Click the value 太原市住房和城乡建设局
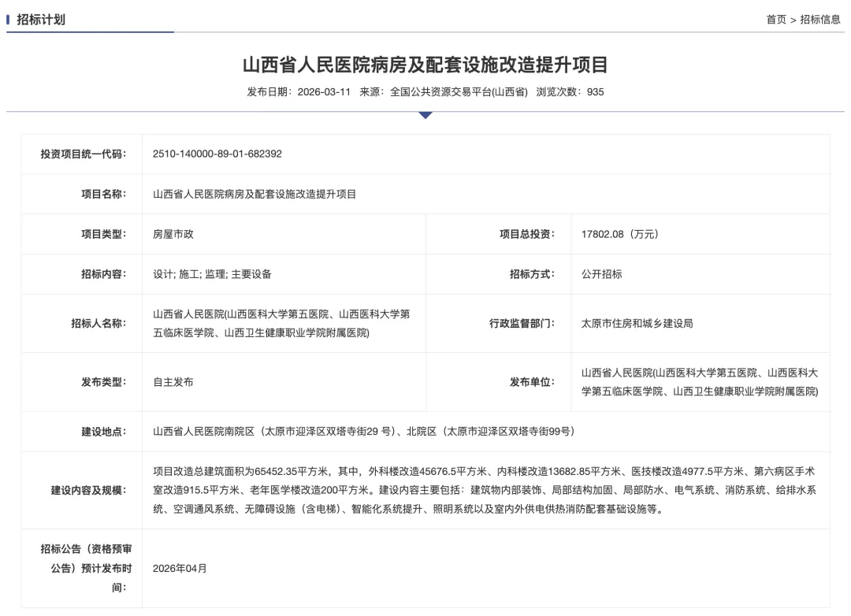 (x=637, y=324)
